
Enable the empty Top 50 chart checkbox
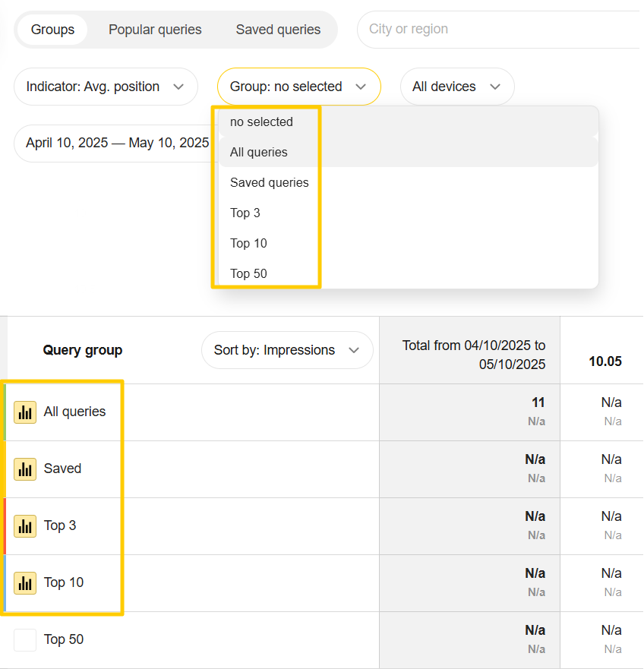[25, 640]
